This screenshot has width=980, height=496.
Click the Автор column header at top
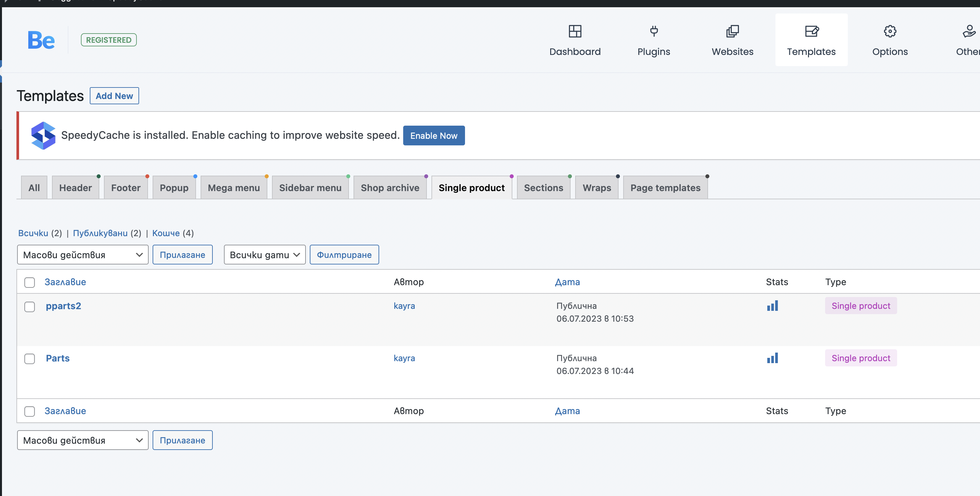[x=408, y=282]
